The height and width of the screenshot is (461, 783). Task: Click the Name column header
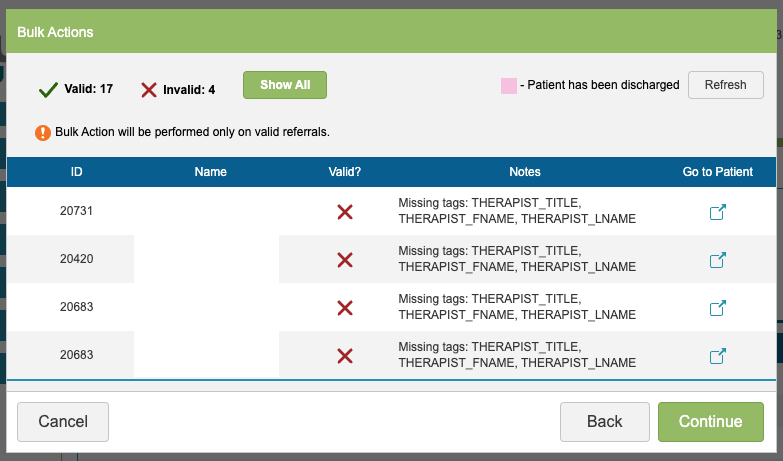pyautogui.click(x=211, y=172)
